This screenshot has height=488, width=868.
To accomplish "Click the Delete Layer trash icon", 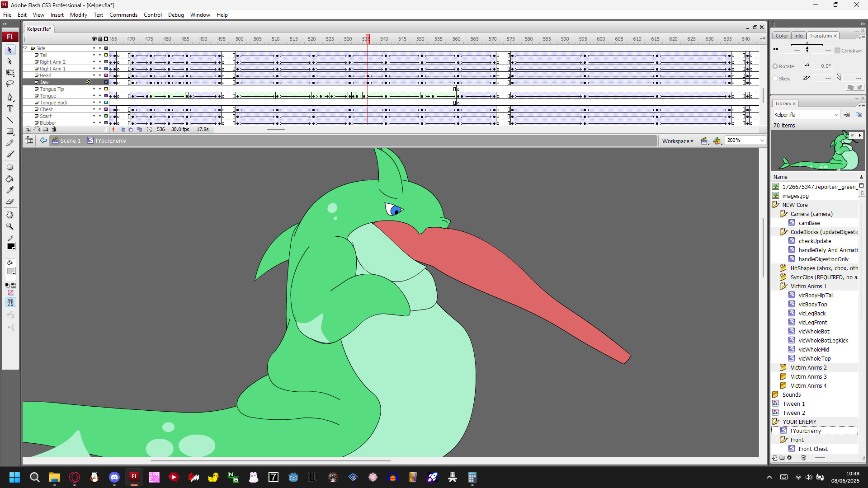I will coord(54,129).
